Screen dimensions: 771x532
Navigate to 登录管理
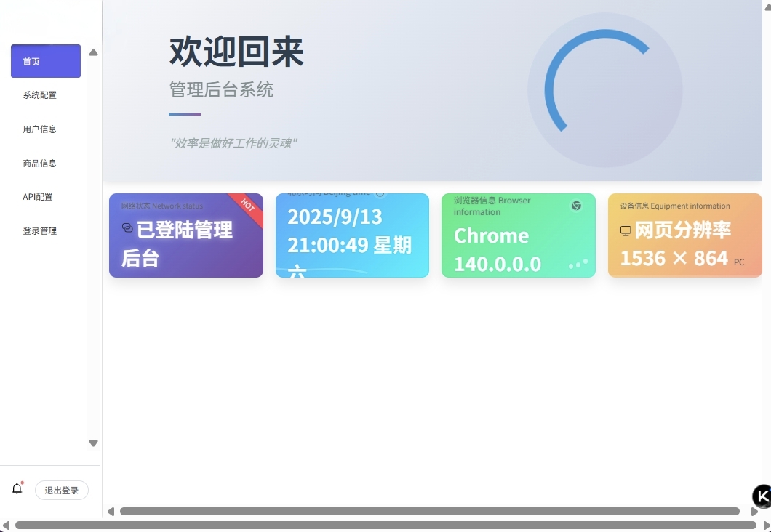coord(40,231)
